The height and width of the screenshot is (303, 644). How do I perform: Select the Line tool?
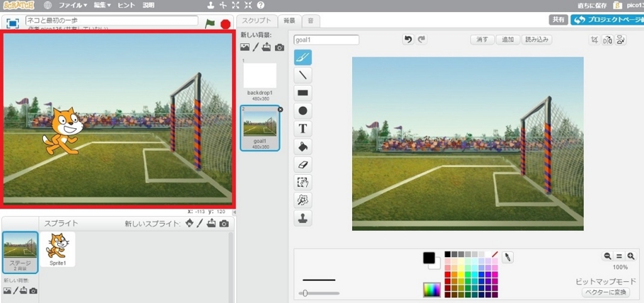303,75
